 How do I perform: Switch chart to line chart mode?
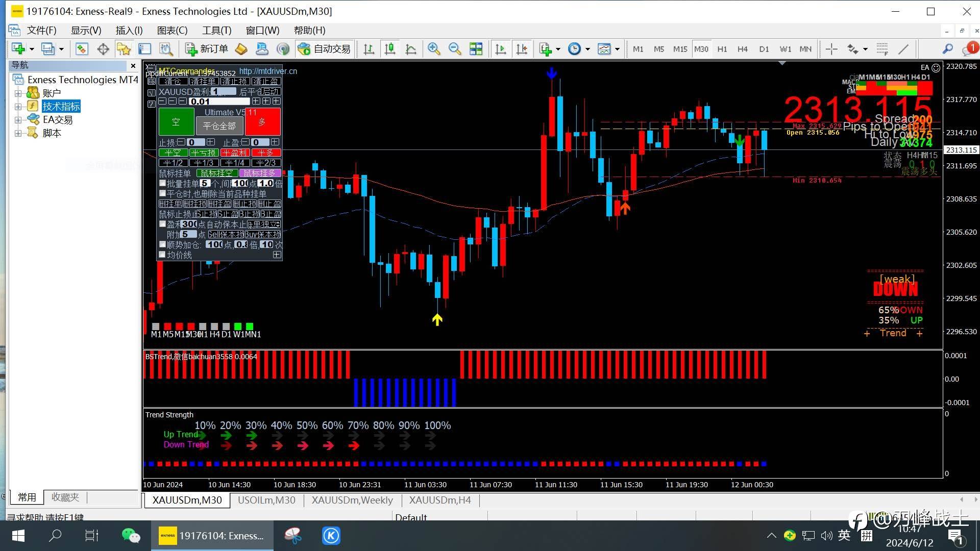(410, 49)
